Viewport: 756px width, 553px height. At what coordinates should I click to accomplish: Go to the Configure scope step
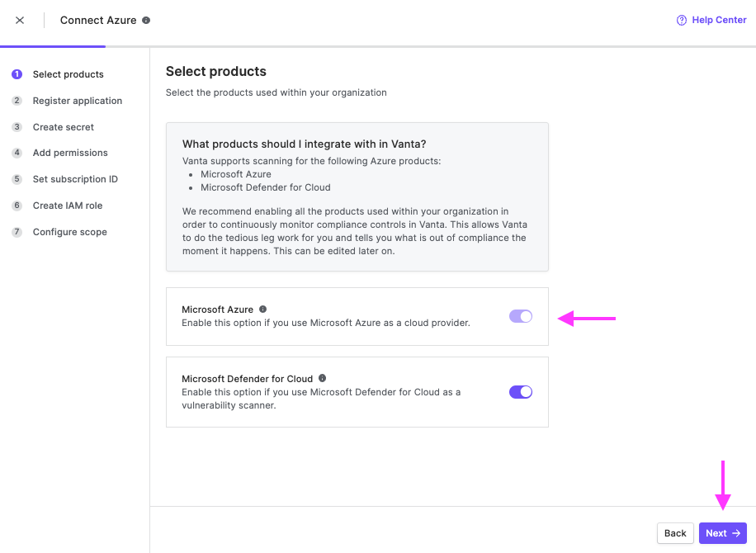70,232
